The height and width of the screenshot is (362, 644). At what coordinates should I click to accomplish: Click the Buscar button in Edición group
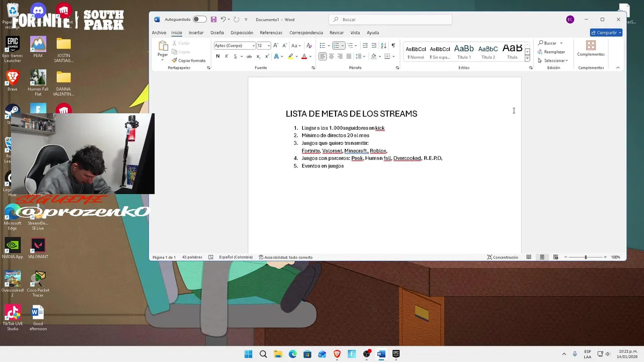547,43
